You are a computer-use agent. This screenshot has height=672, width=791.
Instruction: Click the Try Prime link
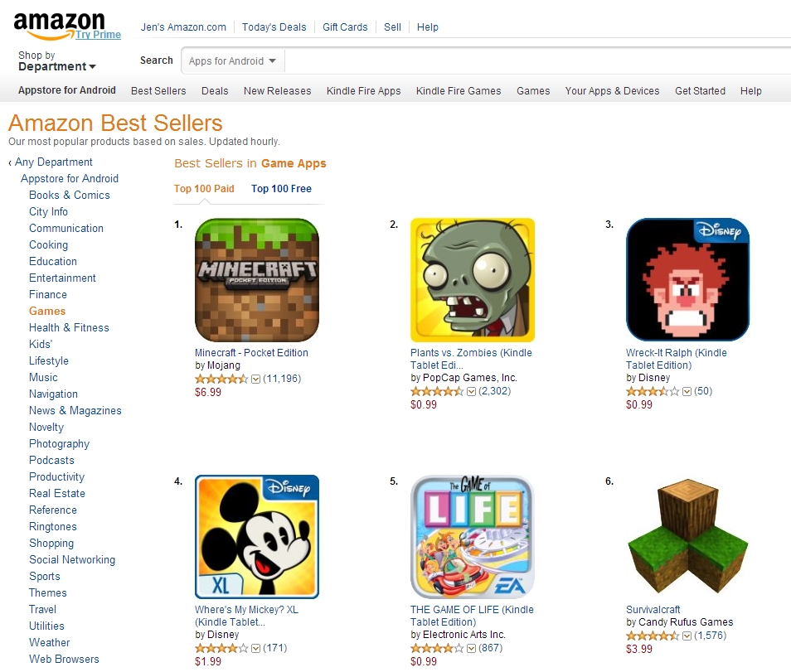pyautogui.click(x=99, y=34)
